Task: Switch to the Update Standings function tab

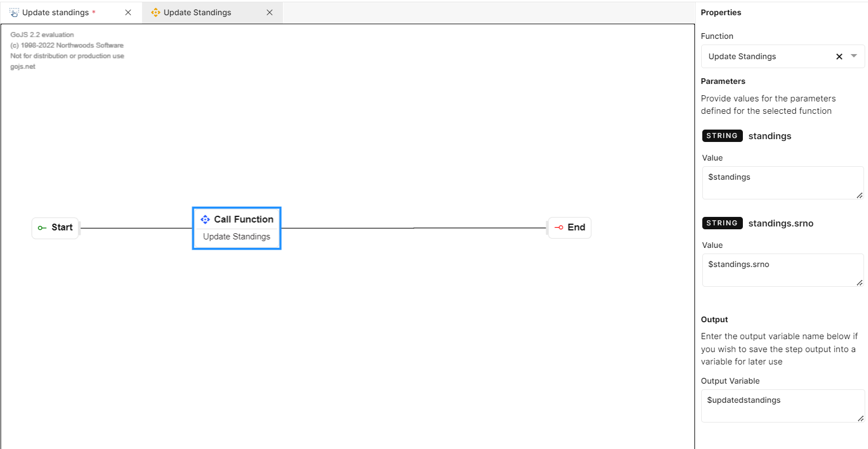Action: 197,12
